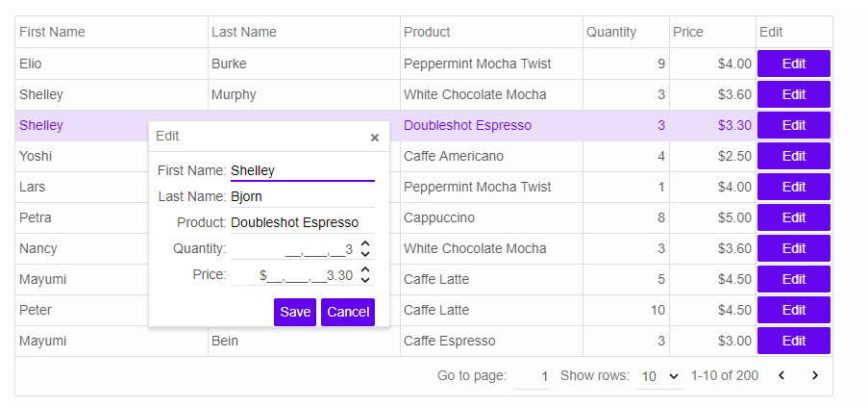Edit the Petra Cappuccino row
Image resolution: width=868 pixels, height=407 pixels.
point(794,217)
